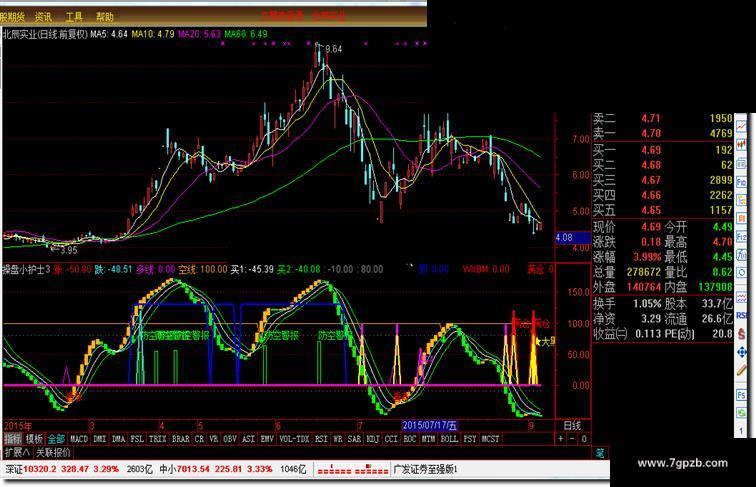
Task: Switch indicator to ASI
Action: tap(248, 439)
